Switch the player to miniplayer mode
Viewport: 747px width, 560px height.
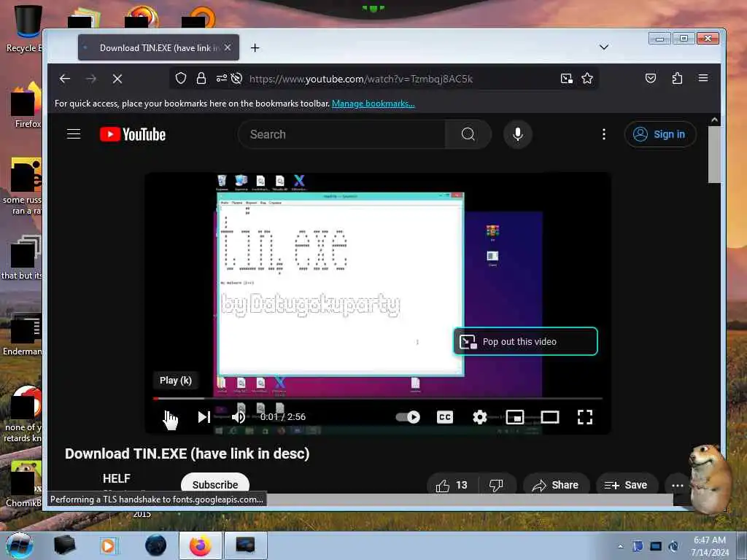[x=515, y=417]
